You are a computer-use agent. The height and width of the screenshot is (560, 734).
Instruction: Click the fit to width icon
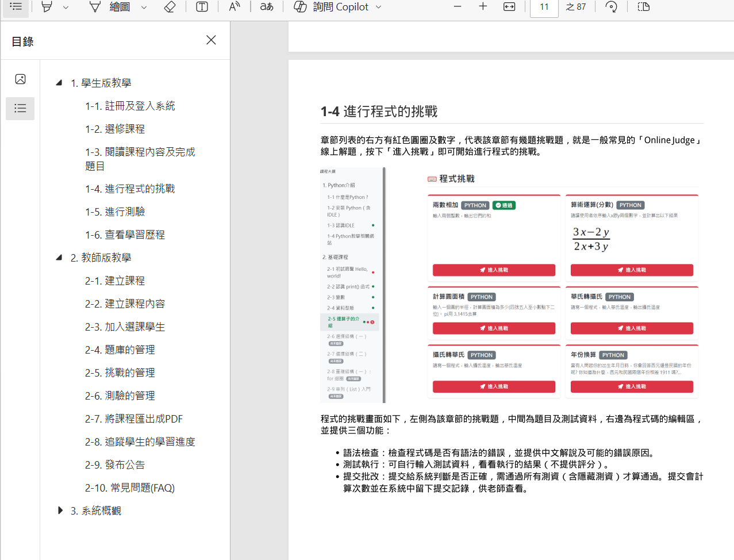(x=509, y=7)
